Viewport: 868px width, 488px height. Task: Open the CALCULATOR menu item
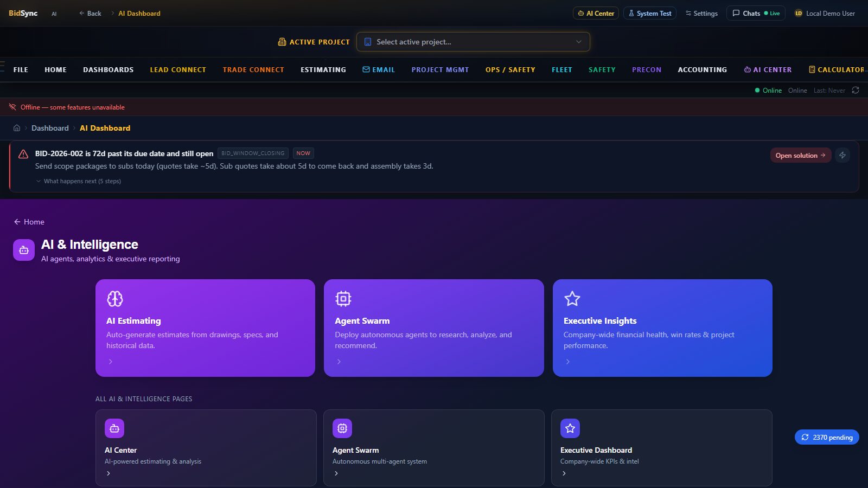tap(837, 70)
